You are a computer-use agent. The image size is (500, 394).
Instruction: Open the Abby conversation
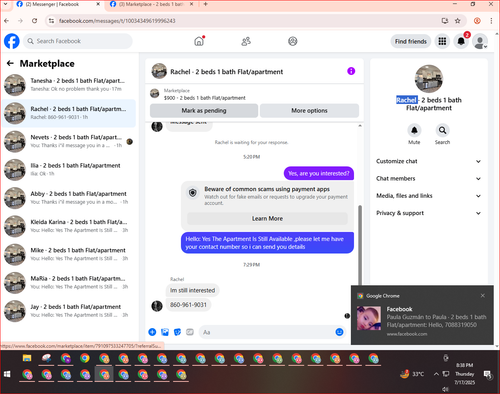[x=69, y=198]
